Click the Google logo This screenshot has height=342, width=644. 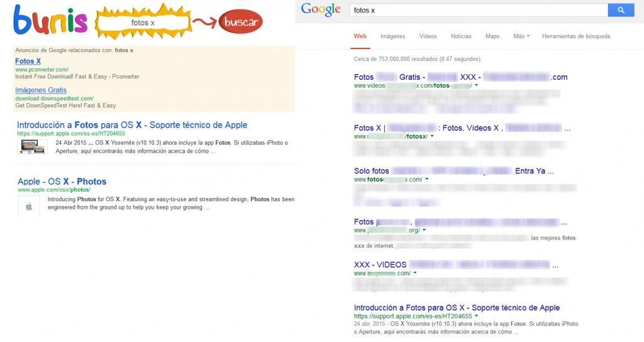pyautogui.click(x=321, y=10)
